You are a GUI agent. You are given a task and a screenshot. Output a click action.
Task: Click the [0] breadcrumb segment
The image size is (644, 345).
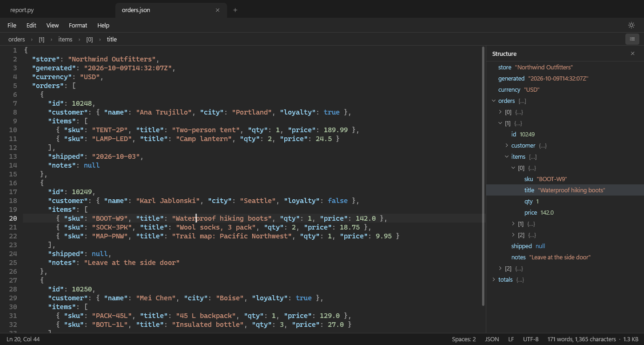[x=89, y=39]
